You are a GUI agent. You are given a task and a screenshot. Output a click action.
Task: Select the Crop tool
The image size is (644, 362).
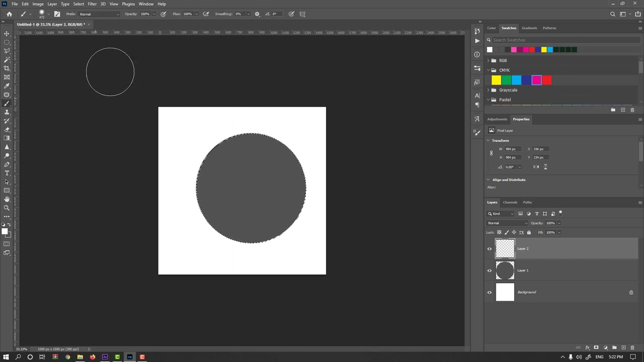(7, 68)
